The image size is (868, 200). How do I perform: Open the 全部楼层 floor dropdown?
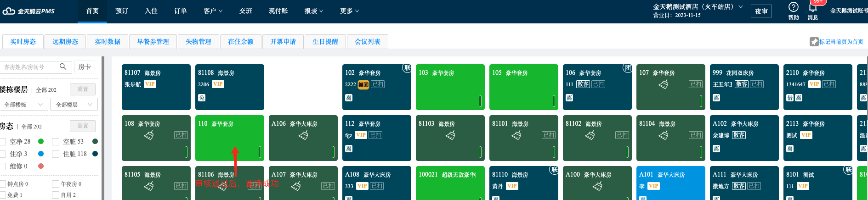tap(74, 105)
